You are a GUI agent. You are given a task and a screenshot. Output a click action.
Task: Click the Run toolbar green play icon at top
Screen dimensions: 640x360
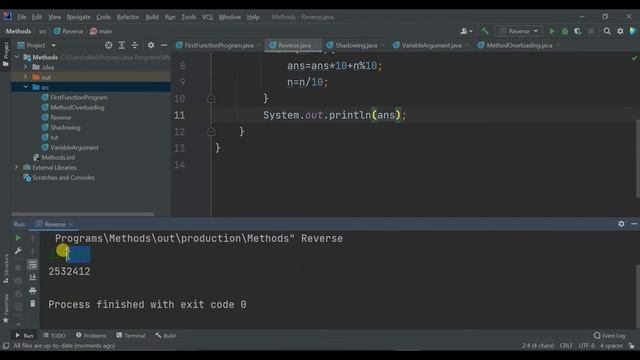552,31
